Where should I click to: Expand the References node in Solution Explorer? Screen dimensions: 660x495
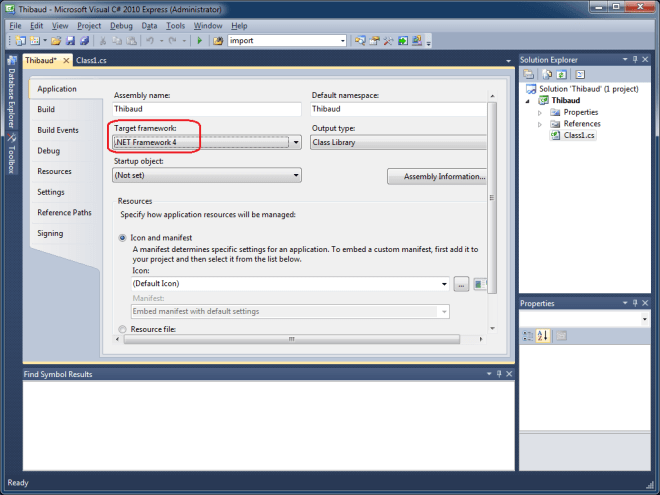pos(540,123)
